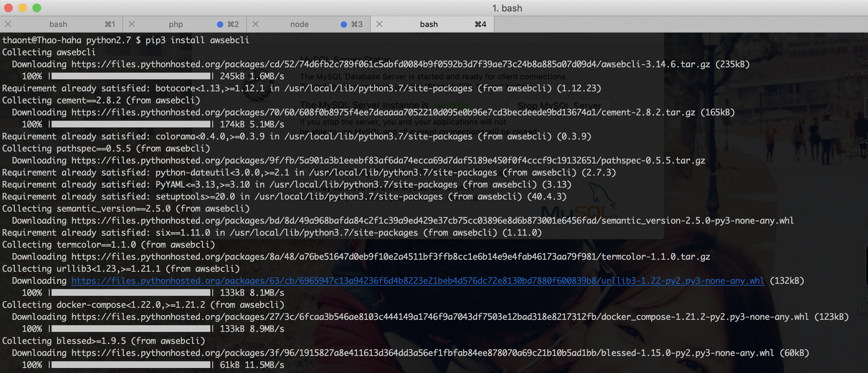Screen dimensions: 868x373
Task: Click the awsebcli-3.14.6.tar.gz download URL
Action: pyautogui.click(x=390, y=64)
